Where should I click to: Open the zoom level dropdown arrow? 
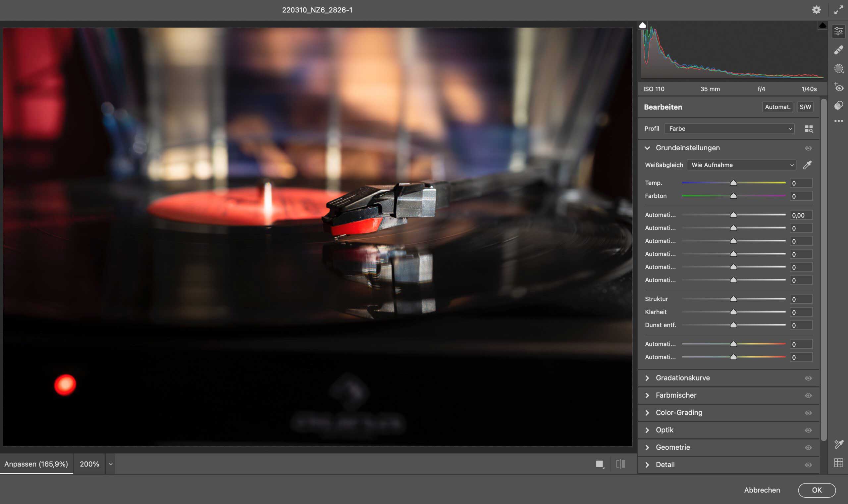[x=110, y=464]
